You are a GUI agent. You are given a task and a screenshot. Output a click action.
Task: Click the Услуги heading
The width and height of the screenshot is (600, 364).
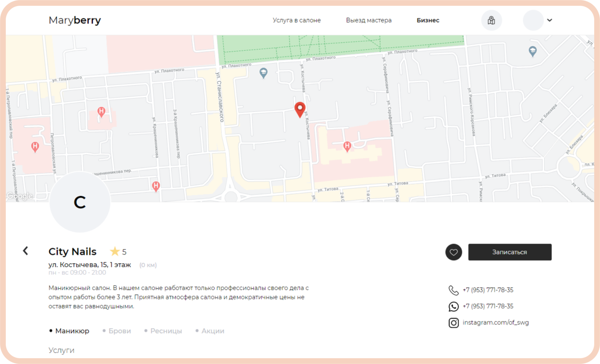point(61,350)
